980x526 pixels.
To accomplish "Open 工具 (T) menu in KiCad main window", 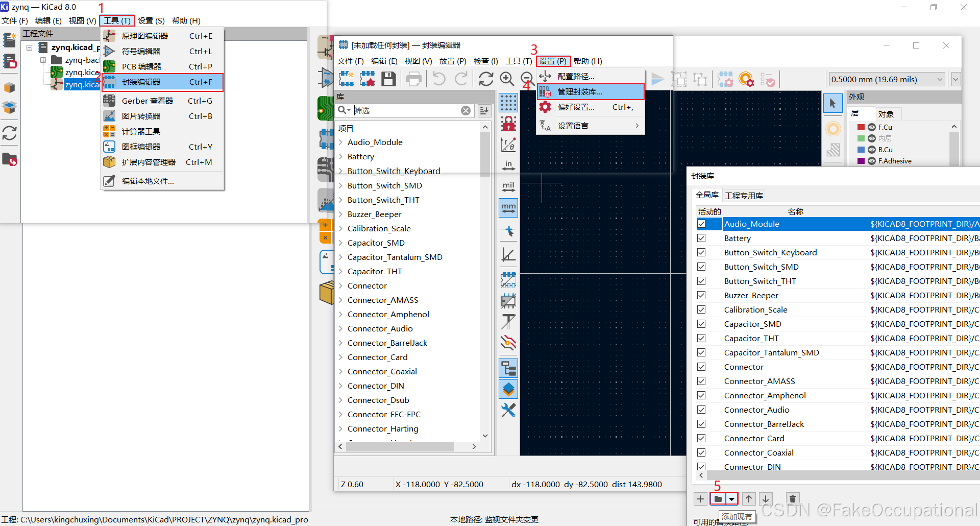I will (117, 20).
